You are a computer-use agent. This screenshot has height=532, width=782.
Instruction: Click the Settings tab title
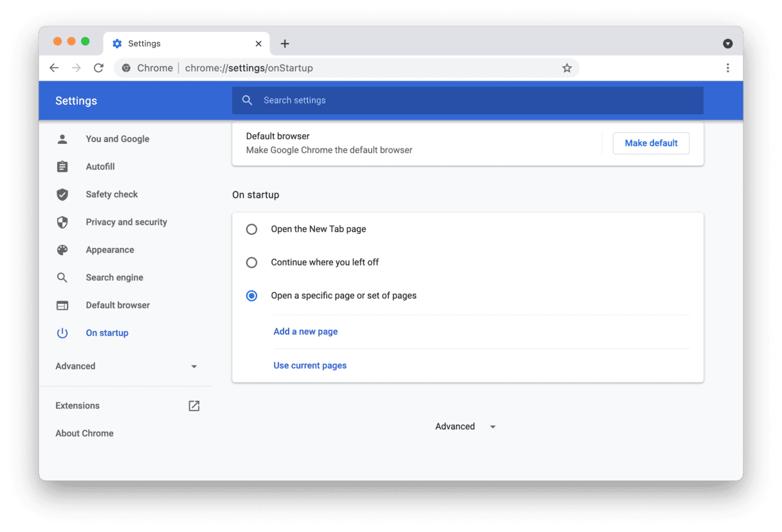click(x=144, y=44)
